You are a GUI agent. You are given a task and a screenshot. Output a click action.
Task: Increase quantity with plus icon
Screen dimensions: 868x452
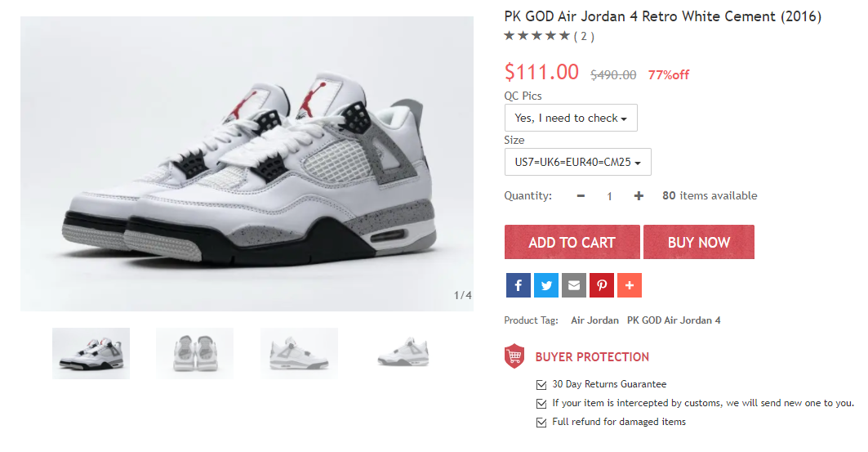coord(639,195)
